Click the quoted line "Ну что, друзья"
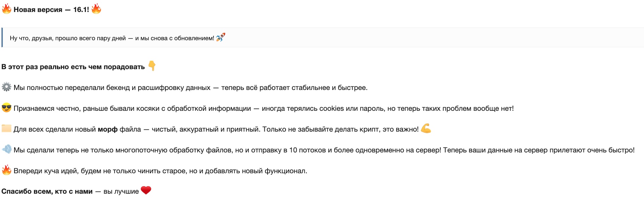The image size is (644, 199). click(x=112, y=38)
